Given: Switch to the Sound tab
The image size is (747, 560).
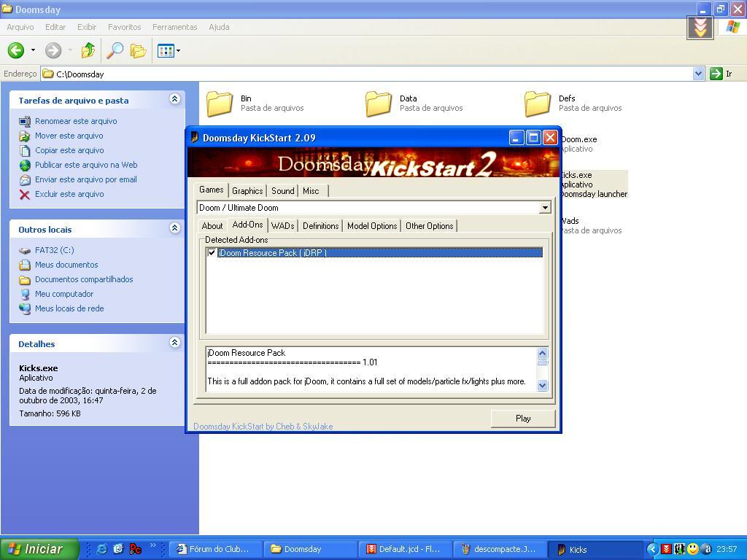Looking at the screenshot, I should tap(282, 191).
